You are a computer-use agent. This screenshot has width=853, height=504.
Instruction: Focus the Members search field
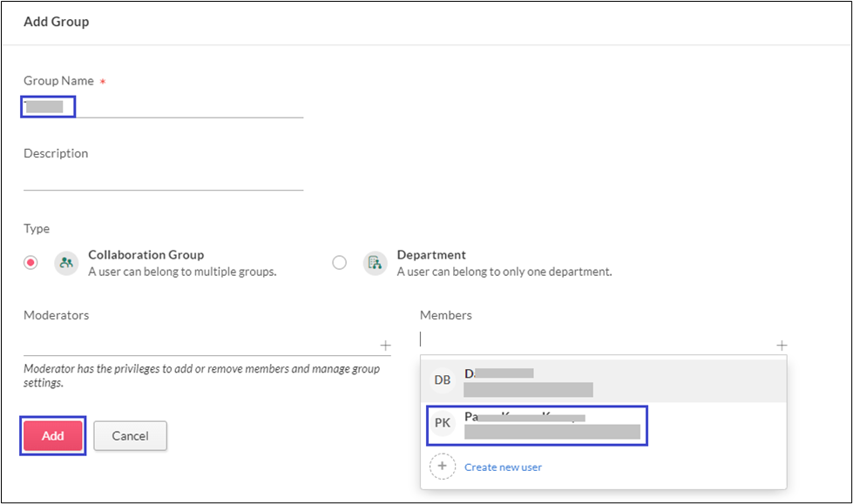[x=592, y=340]
